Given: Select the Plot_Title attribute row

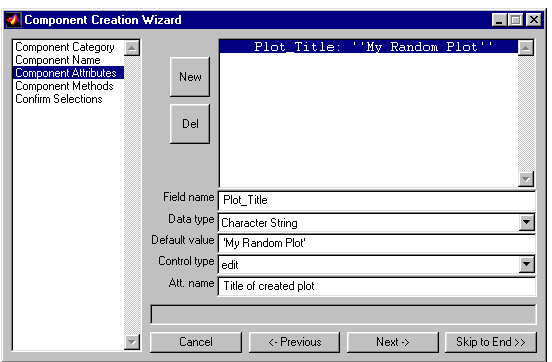Looking at the screenshot, I should tap(369, 47).
